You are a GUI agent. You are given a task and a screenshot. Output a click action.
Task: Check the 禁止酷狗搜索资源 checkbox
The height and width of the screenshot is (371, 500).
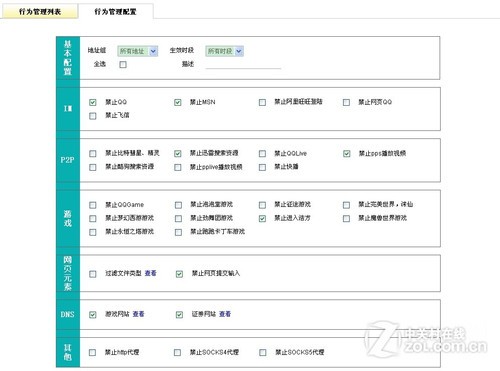(x=93, y=167)
